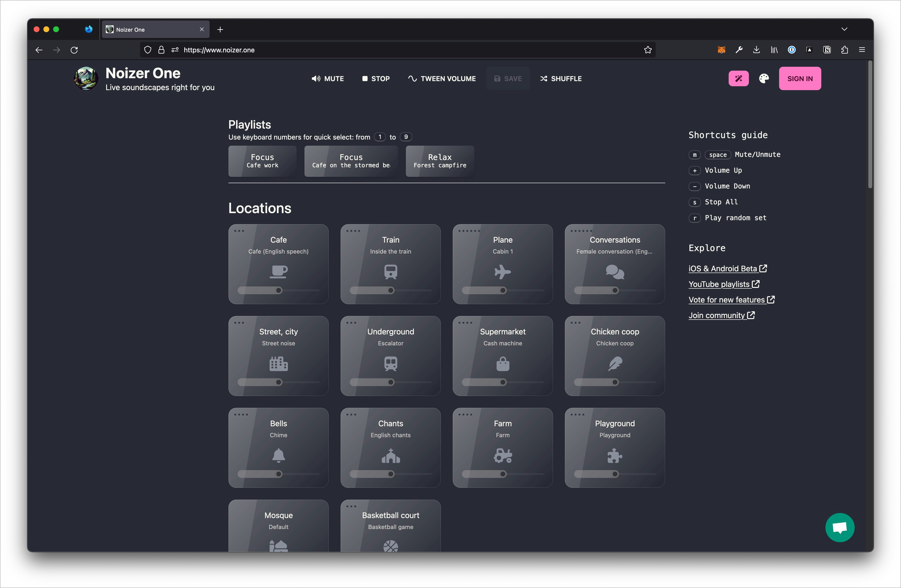Expand variant dots on Train card
The width and height of the screenshot is (901, 588).
[x=353, y=231]
